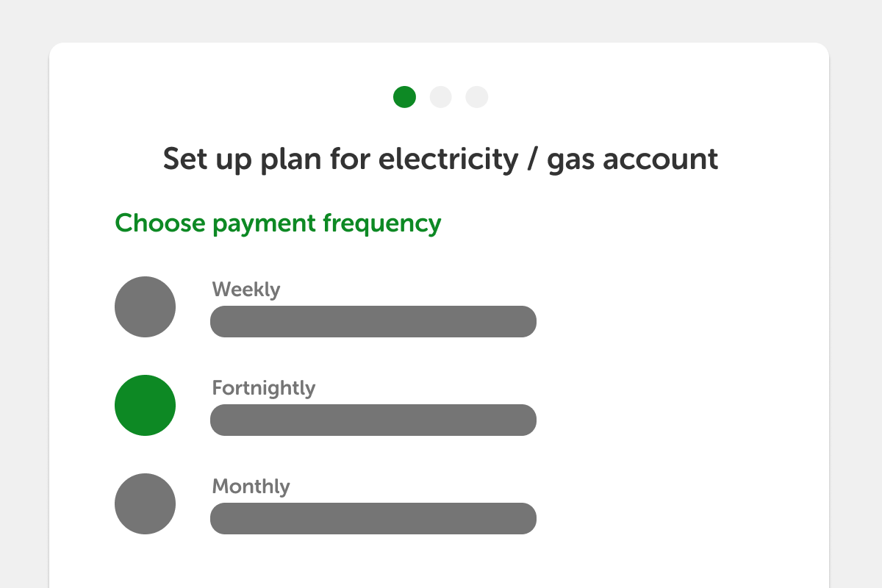The image size is (882, 588).
Task: Click the Monthly option label
Action: [251, 486]
